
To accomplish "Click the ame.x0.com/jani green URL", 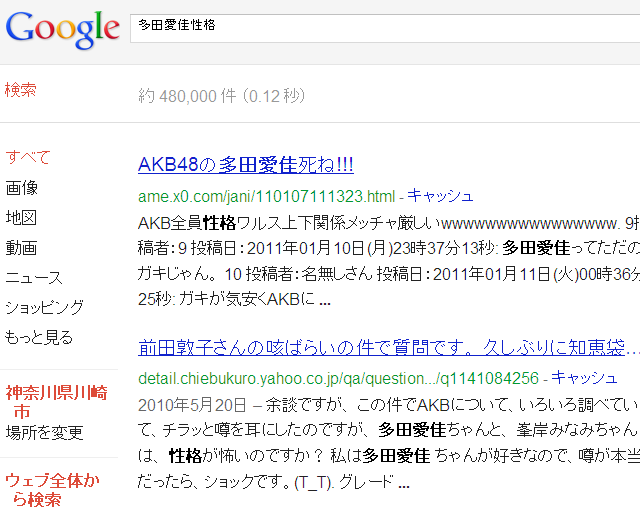I will pyautogui.click(x=267, y=196).
